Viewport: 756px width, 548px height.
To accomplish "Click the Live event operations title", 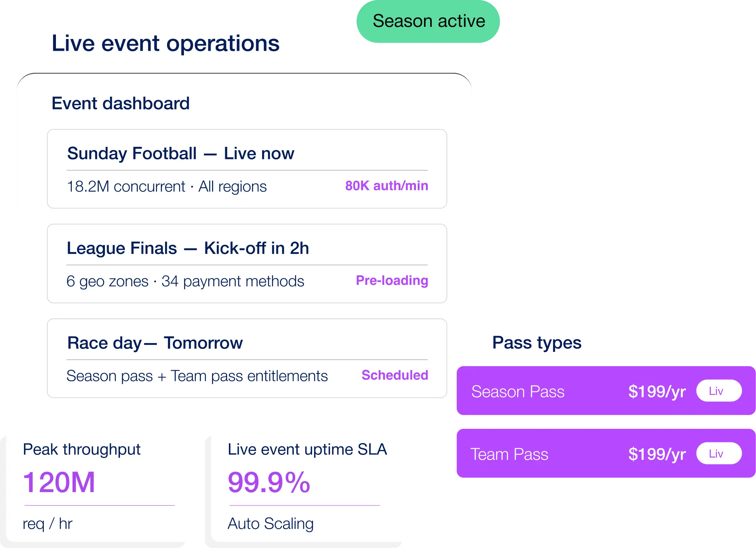I will pyautogui.click(x=165, y=44).
